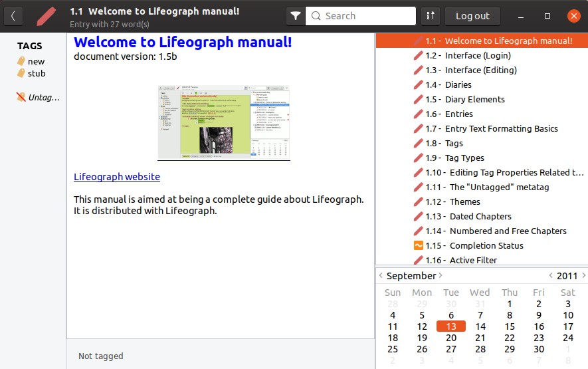Go to next year arrow after 2011

(583, 275)
